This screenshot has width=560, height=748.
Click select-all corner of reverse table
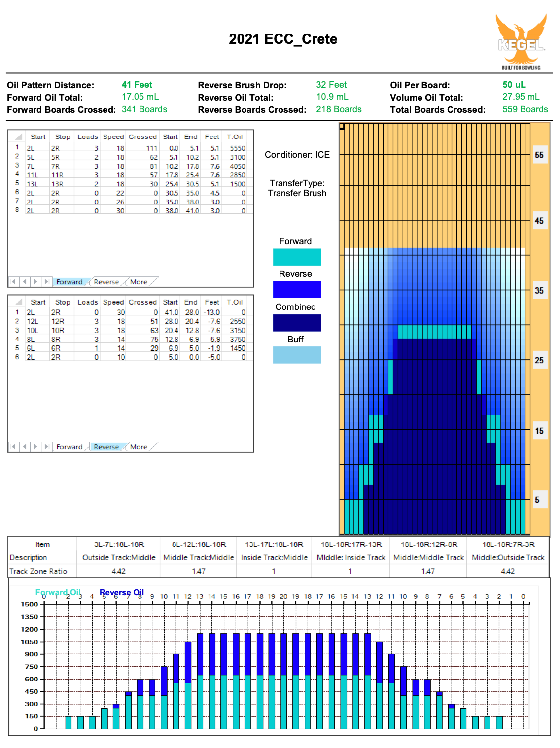pyautogui.click(x=17, y=302)
